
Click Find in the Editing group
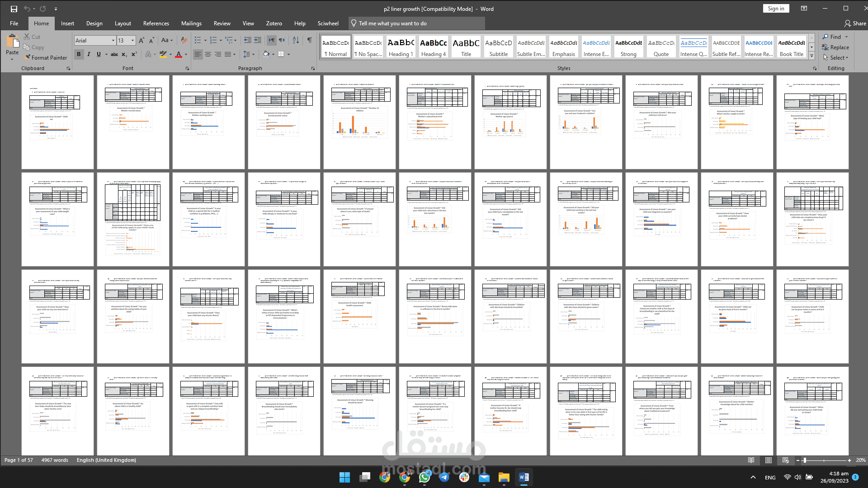[832, 37]
